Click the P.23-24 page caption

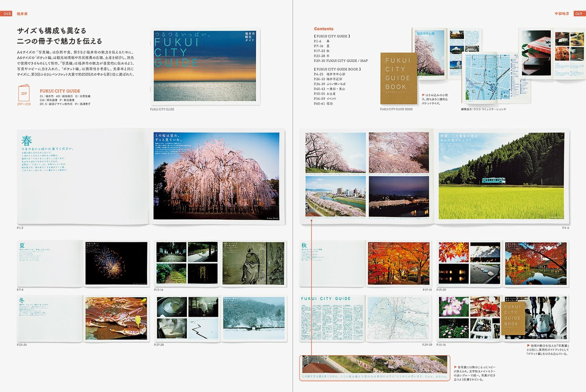pyautogui.click(x=22, y=345)
